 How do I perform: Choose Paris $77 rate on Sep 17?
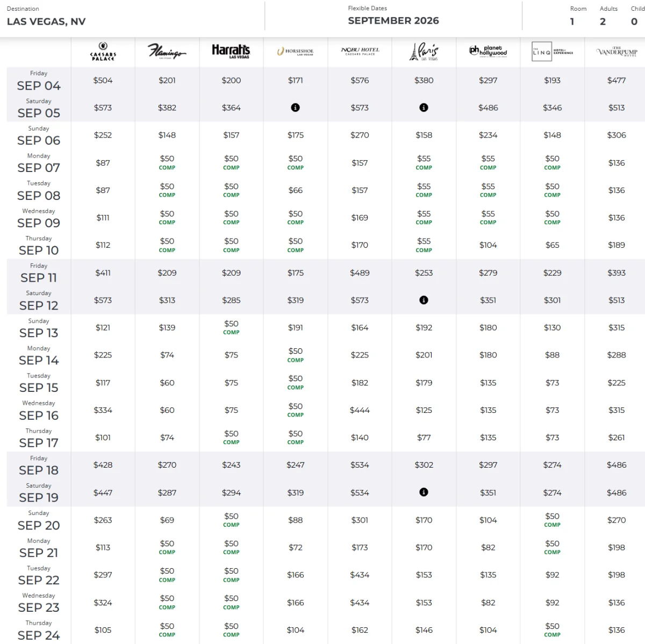424,438
